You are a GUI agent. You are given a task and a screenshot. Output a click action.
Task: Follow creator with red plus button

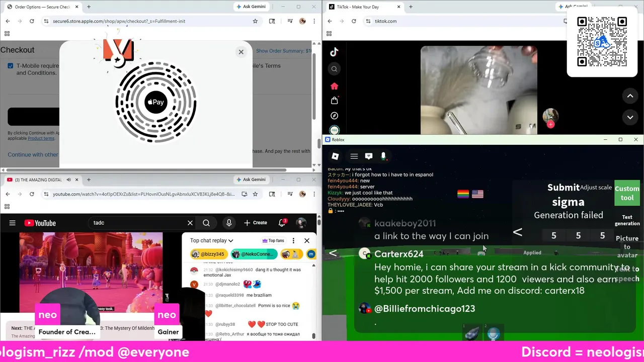pyautogui.click(x=550, y=124)
